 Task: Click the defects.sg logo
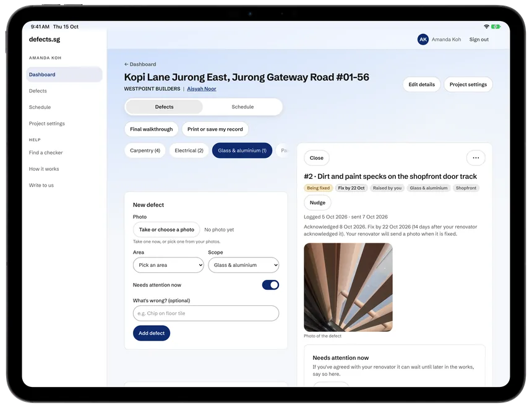click(x=45, y=40)
